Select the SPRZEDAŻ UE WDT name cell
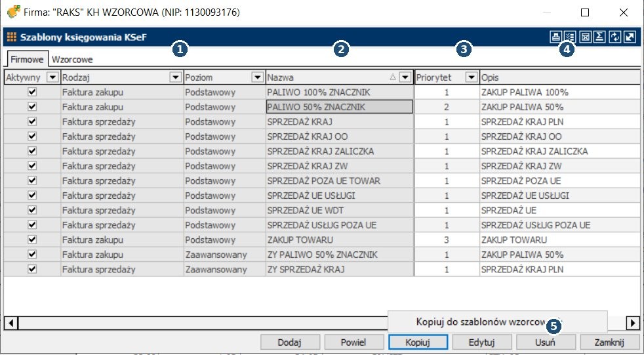Screen dimensions: 644x355 click(x=340, y=211)
